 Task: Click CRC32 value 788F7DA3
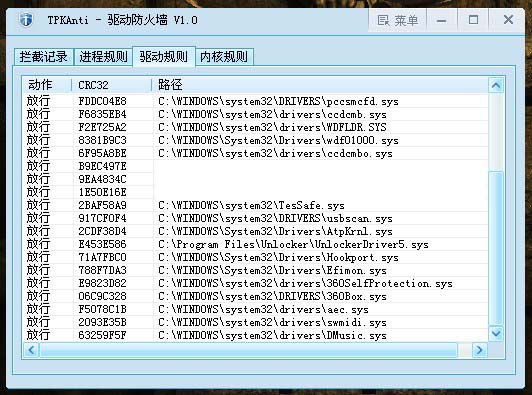102,270
